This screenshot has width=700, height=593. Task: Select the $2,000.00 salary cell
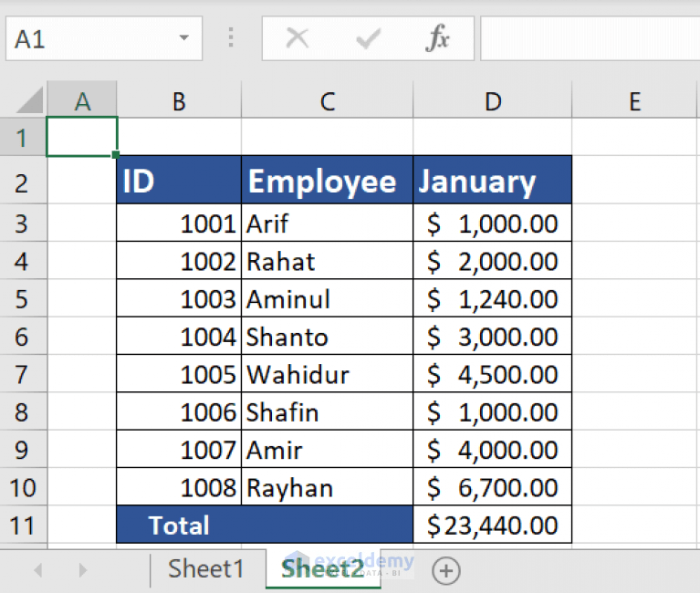click(493, 261)
